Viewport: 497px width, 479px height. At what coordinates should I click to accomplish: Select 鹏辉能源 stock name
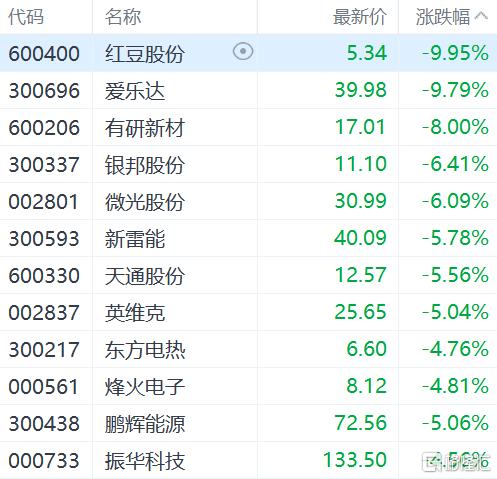pos(145,424)
